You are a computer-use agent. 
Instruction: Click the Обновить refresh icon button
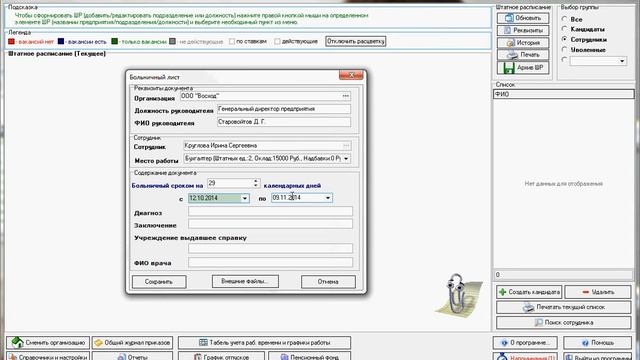523,18
